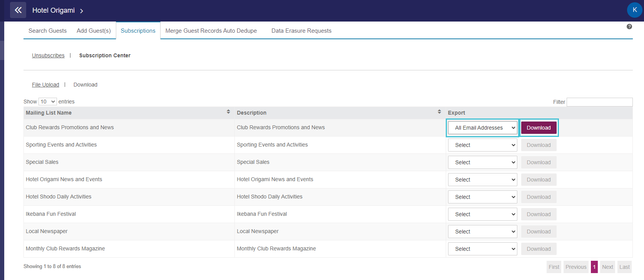Download Club Rewards Promotions and News list
The height and width of the screenshot is (280, 644).
(x=539, y=128)
